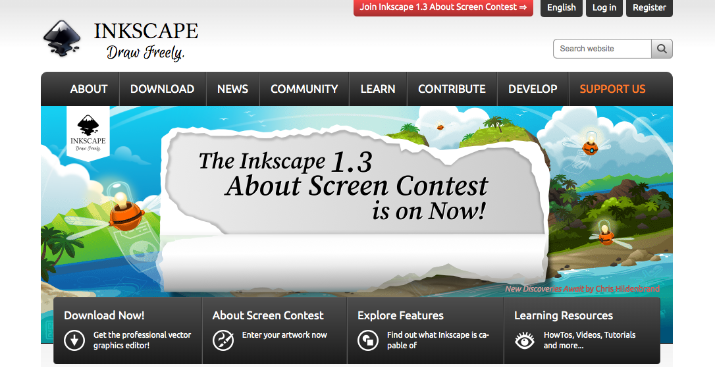The image size is (715, 367).
Task: Click the small Inkscape badge on the banner
Action: pyautogui.click(x=88, y=133)
